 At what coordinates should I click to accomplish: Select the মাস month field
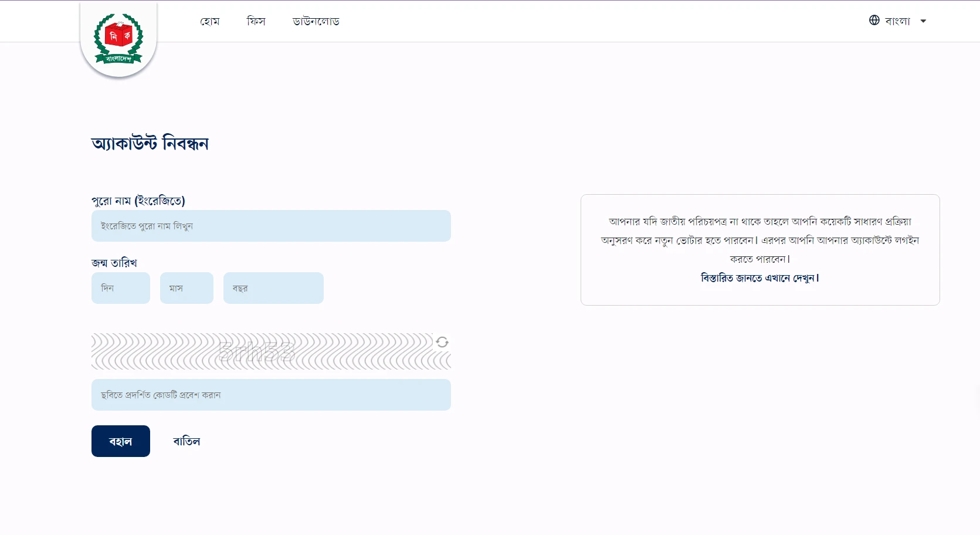[186, 288]
